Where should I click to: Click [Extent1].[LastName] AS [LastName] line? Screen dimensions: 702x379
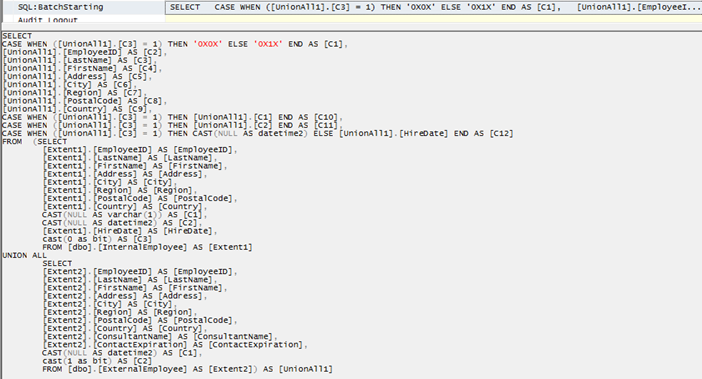point(130,158)
